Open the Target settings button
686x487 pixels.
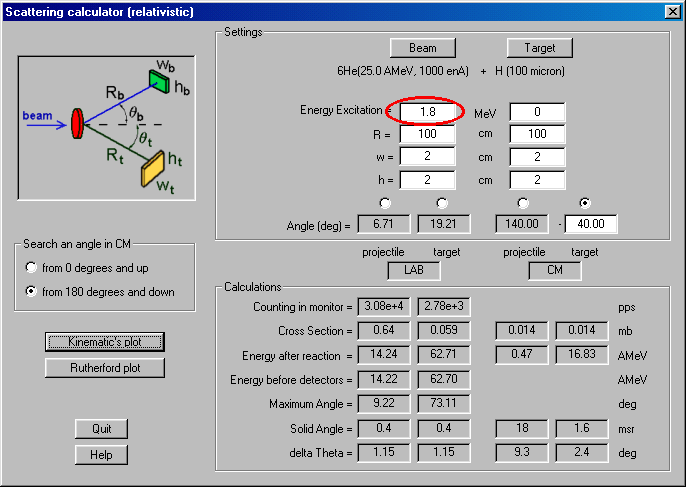coord(540,47)
